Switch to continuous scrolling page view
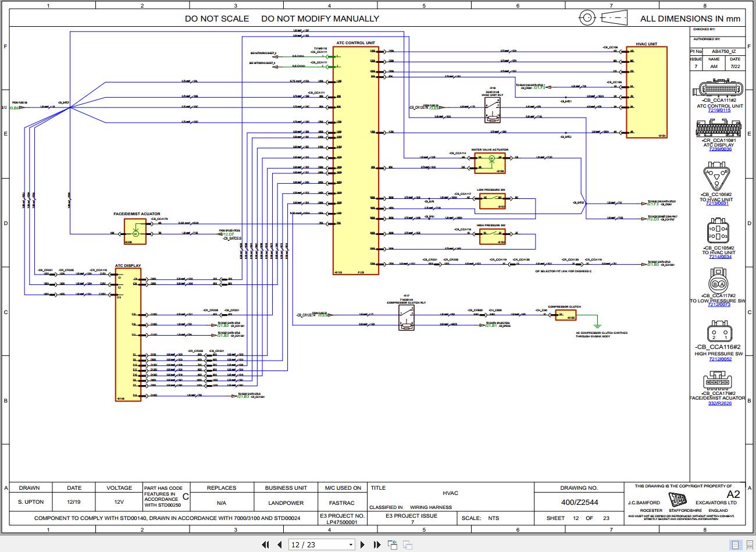This screenshot has height=552, width=756. (x=750, y=545)
